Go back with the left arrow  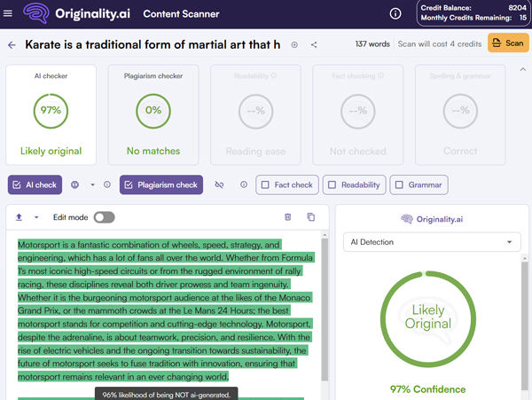click(12, 44)
